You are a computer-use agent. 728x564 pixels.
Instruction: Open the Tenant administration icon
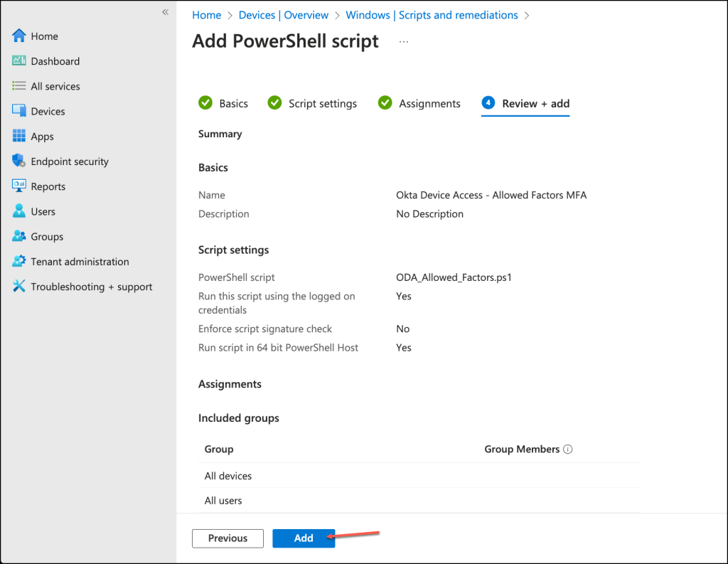[18, 262]
